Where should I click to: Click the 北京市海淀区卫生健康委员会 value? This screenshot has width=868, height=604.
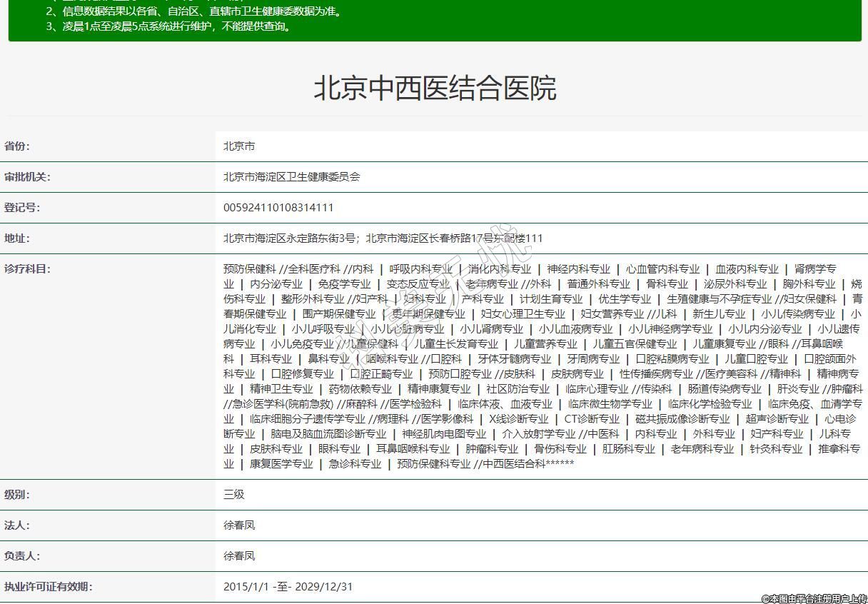point(291,177)
